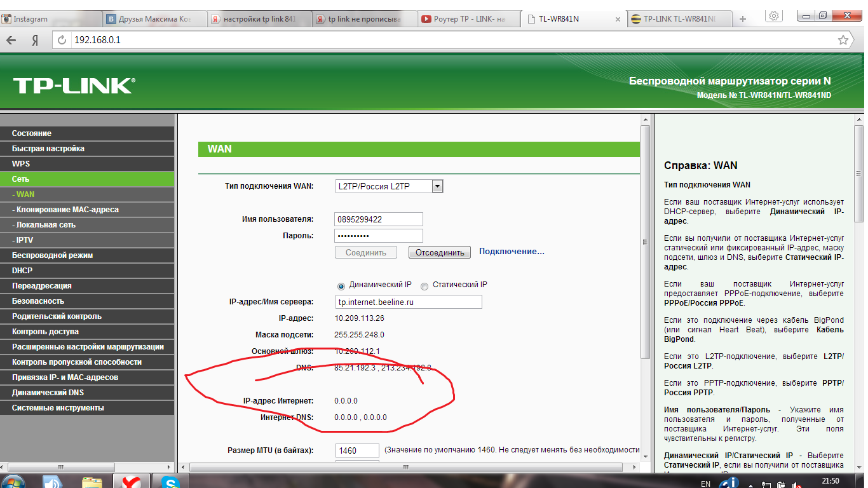Click the address bar with 192.168.0.1
The height and width of the screenshot is (488, 868).
click(x=445, y=40)
